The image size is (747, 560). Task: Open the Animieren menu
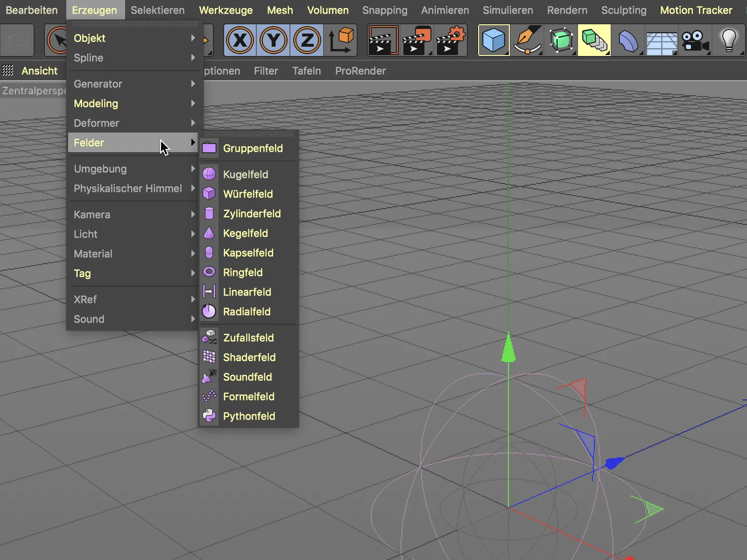tap(445, 10)
